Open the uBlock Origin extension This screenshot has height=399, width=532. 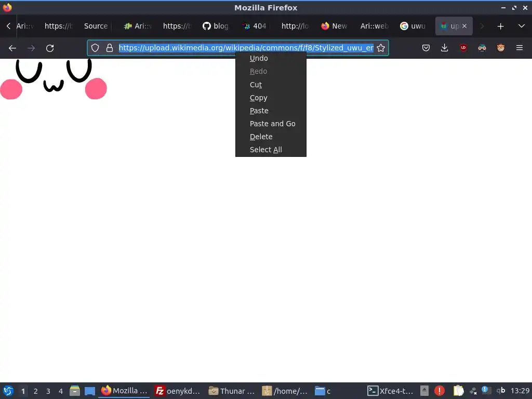(x=463, y=48)
